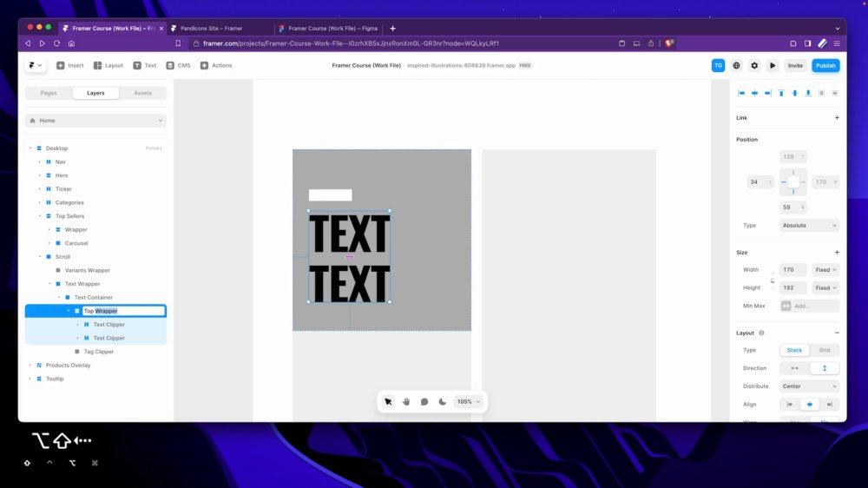Select the Variants Wrapper layer
The image size is (868, 488).
tap(87, 270)
